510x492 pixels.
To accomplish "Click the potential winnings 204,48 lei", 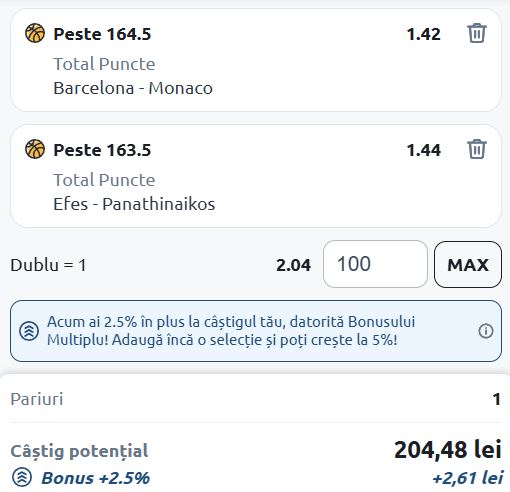I will [448, 450].
